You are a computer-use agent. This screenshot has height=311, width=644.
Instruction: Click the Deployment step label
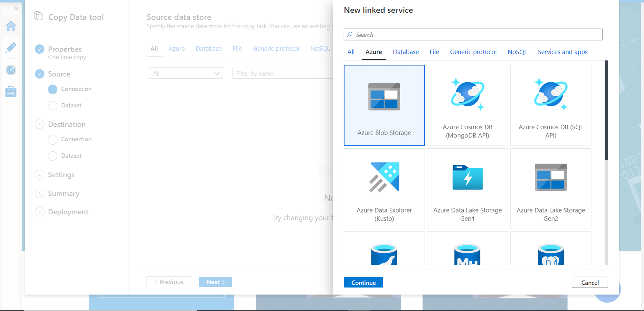[68, 212]
